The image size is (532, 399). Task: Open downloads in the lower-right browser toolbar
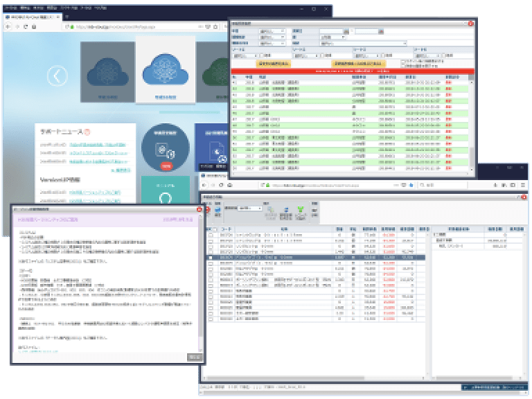(495, 185)
